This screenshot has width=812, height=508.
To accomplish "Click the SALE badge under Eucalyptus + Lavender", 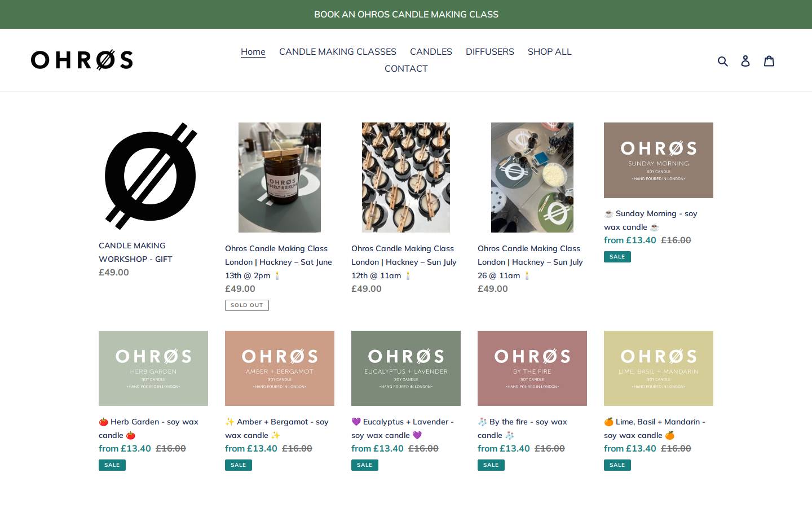I will (x=365, y=465).
